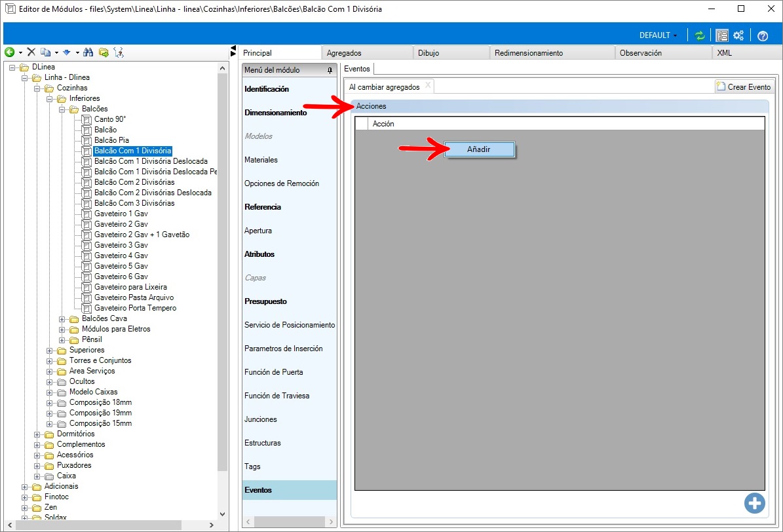Switch to the Redimensionamiento tab
The width and height of the screenshot is (783, 532).
coord(552,52)
